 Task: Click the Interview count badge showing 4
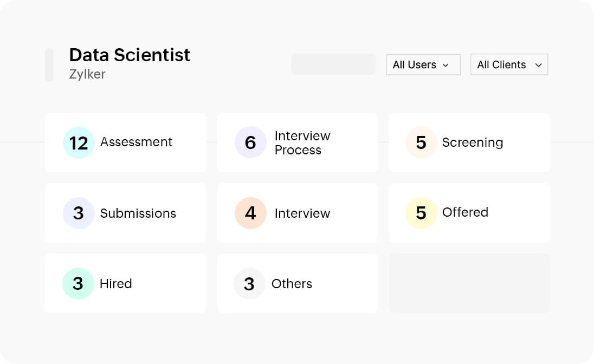250,213
